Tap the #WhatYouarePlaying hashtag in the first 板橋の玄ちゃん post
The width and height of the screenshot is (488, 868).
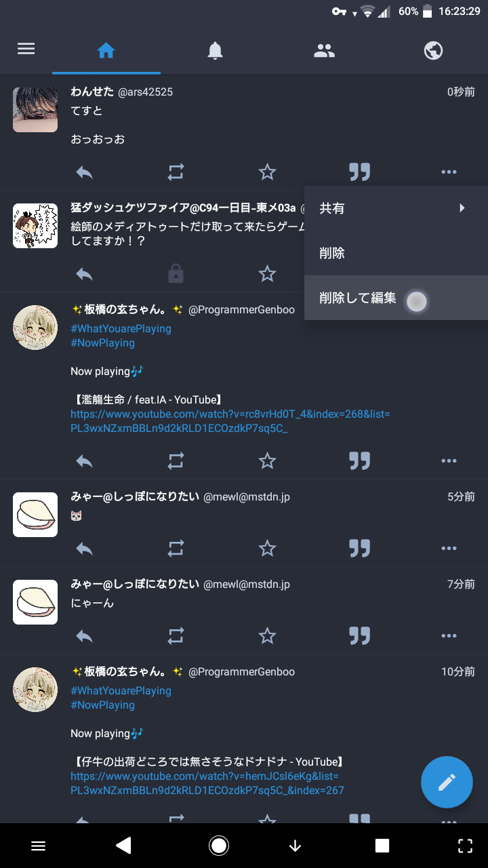(x=121, y=328)
